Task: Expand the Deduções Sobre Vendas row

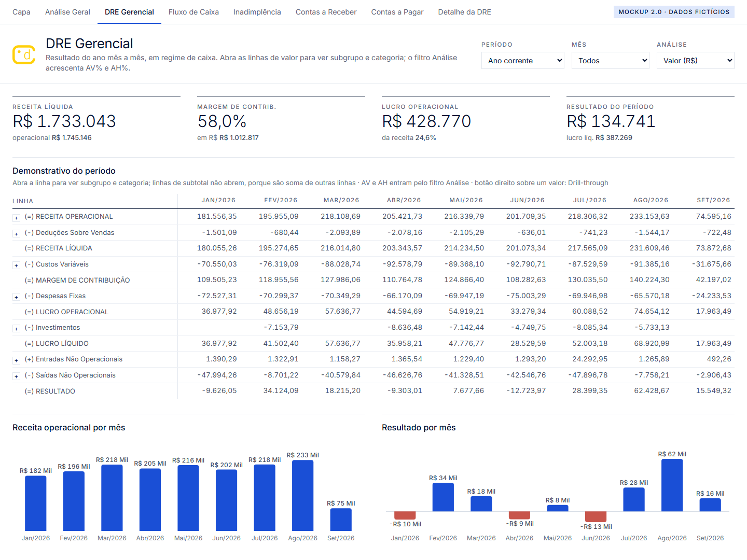Action: coord(17,234)
